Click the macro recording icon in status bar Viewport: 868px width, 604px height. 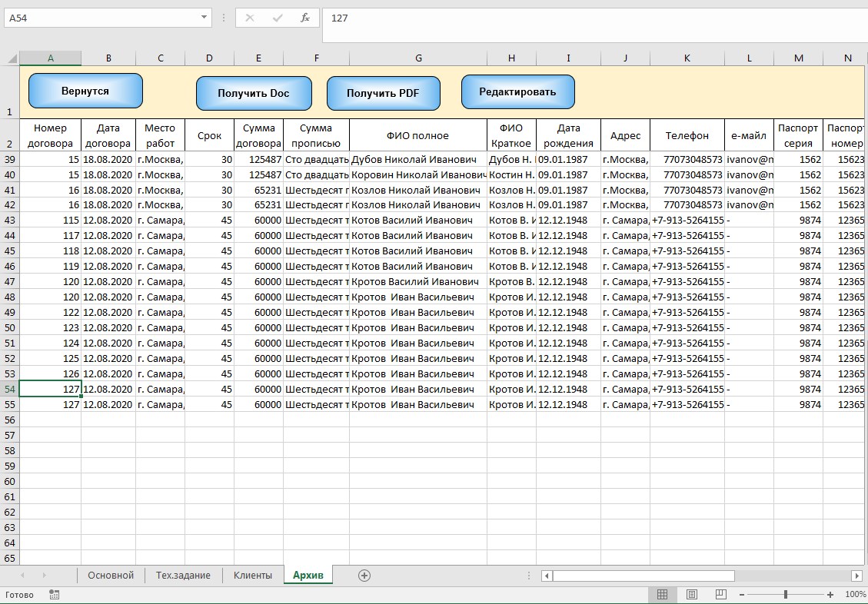55,595
